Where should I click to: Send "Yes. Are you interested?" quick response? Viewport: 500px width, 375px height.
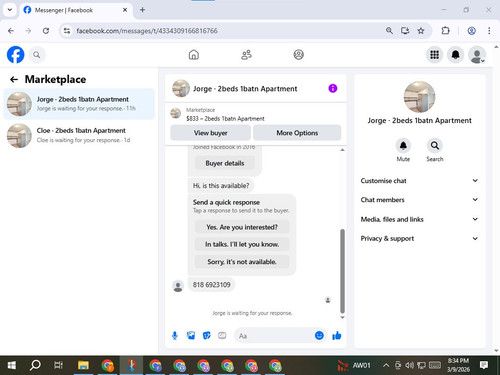[242, 227]
